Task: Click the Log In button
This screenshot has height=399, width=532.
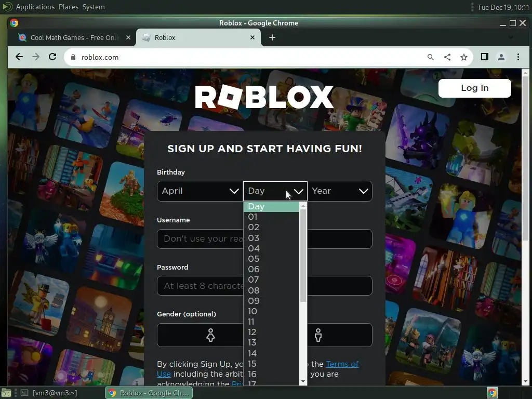Action: point(474,88)
